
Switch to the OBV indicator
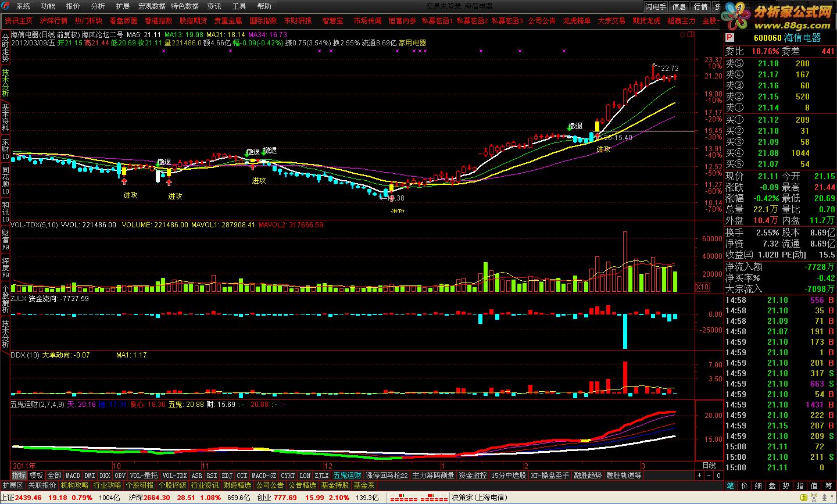120,476
